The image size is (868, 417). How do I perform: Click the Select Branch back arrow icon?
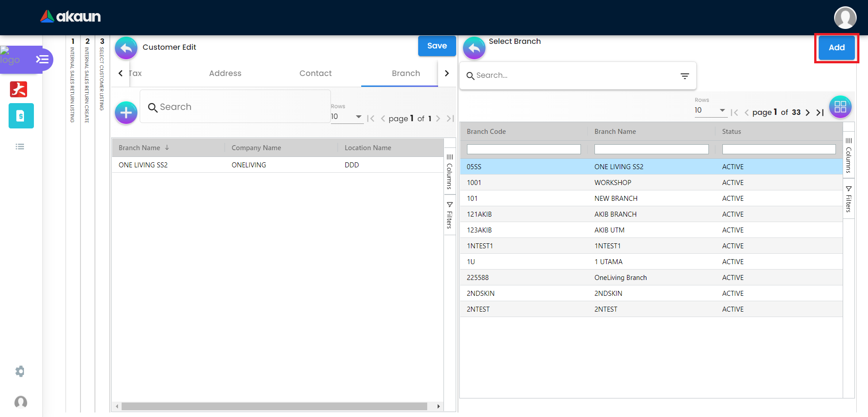474,48
